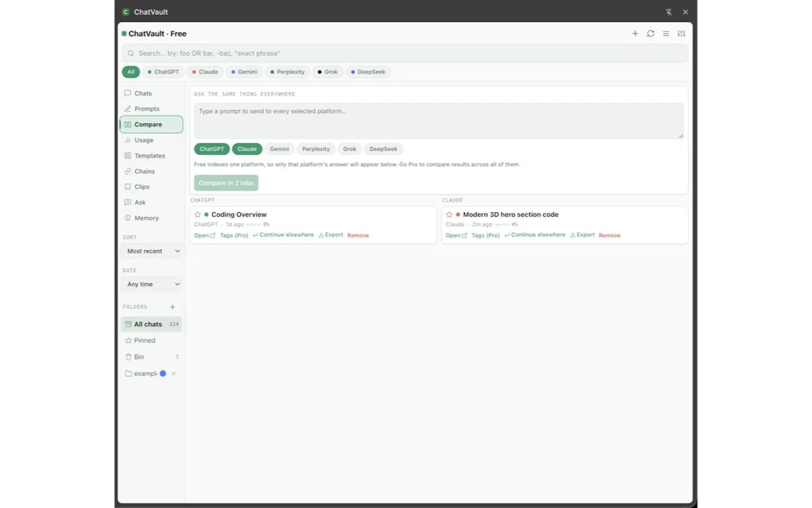Enable DeepSeek in the compare platform chips
Image resolution: width=812 pixels, height=508 pixels.
(384, 149)
